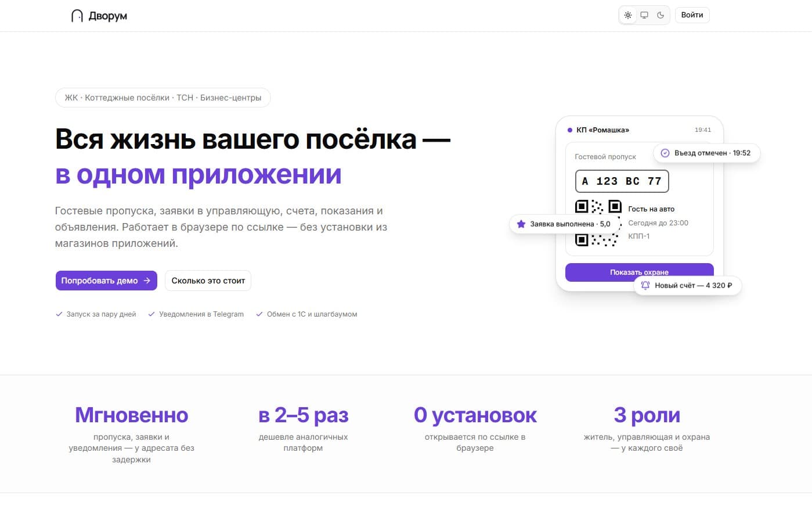Screen dimensions: 812x528
Task: Select system theme monitor icon
Action: [x=644, y=15]
